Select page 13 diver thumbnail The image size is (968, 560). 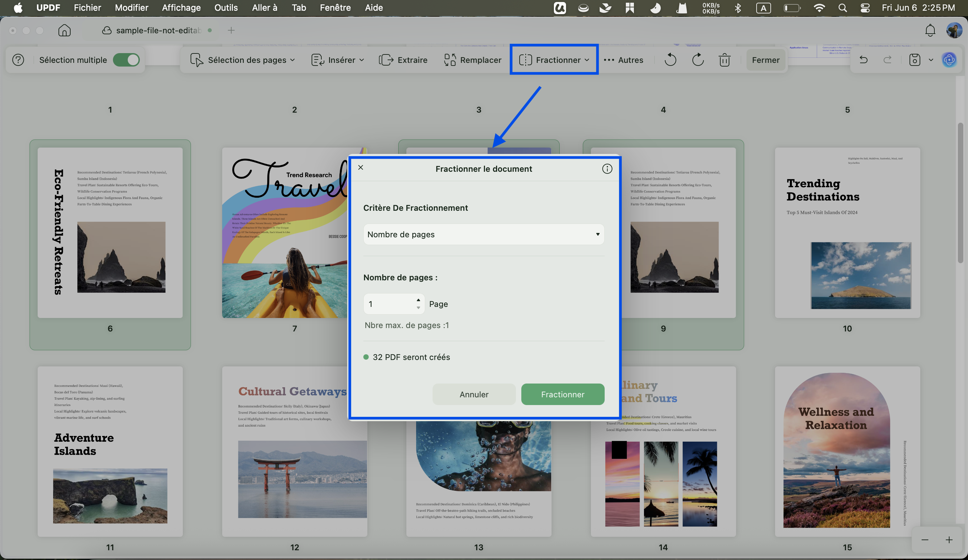[479, 478]
